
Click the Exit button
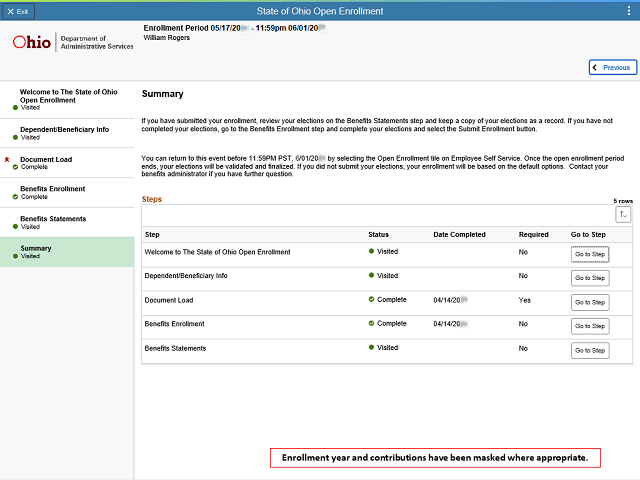click(x=18, y=11)
